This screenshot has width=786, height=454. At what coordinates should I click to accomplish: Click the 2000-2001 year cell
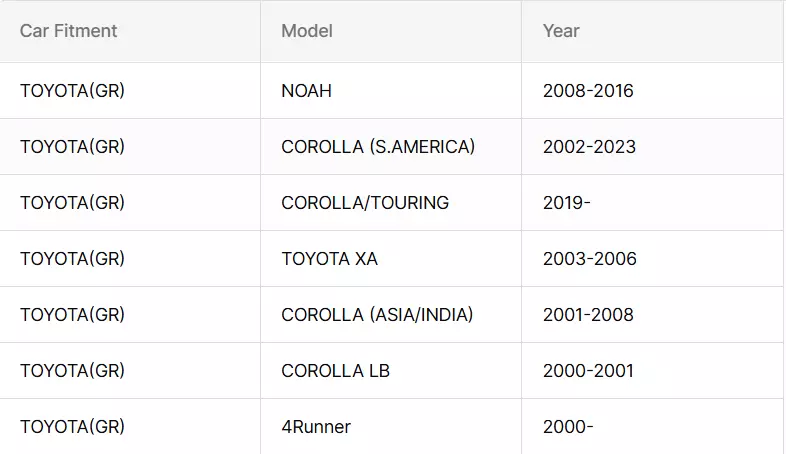tap(652, 371)
